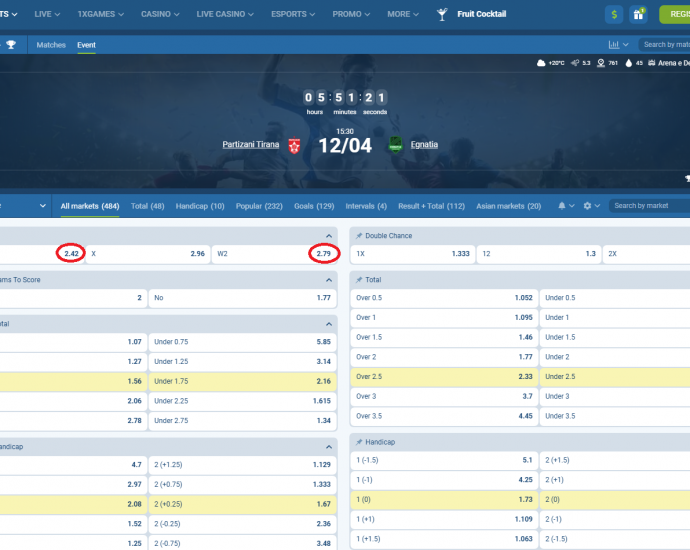Click the Egnatia team link
This screenshot has width=690, height=550.
[424, 144]
